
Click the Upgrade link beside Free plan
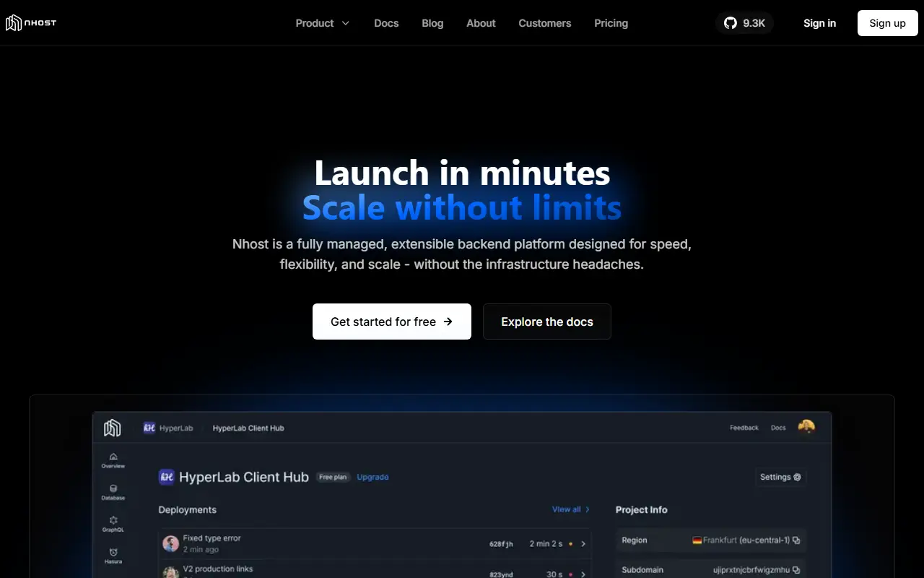point(372,477)
